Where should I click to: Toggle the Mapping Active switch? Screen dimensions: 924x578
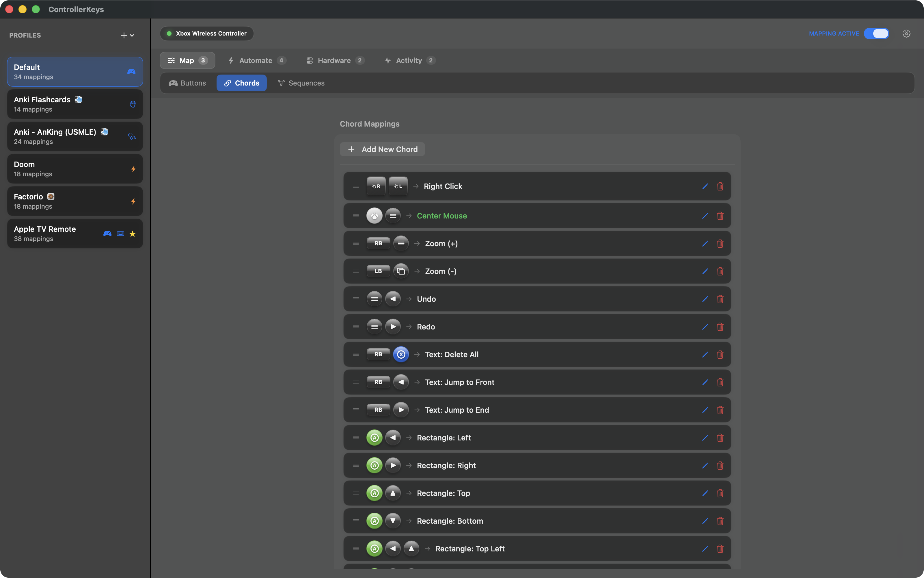[877, 34]
